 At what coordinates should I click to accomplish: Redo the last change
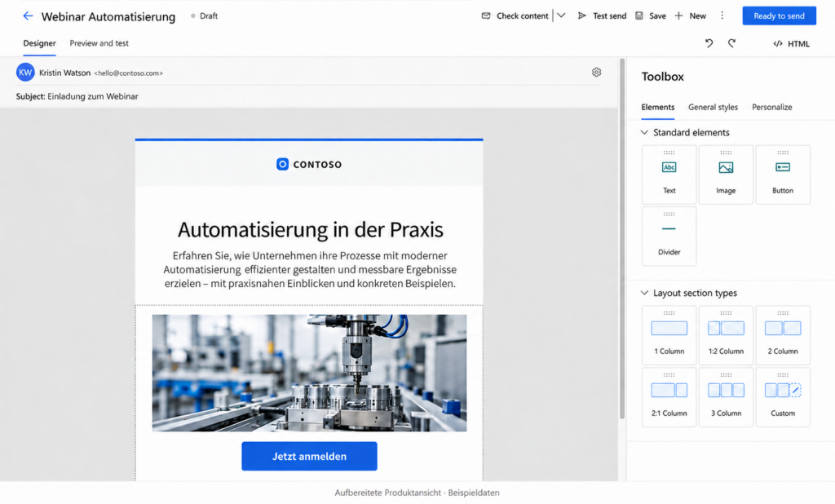click(731, 43)
